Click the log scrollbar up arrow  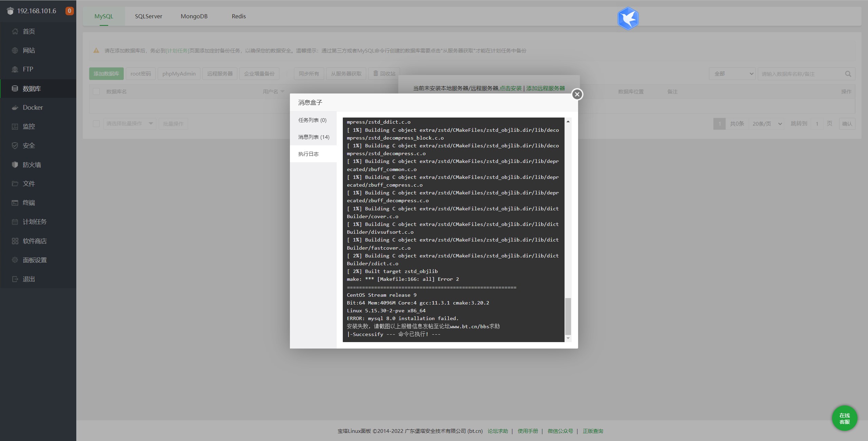click(x=568, y=121)
